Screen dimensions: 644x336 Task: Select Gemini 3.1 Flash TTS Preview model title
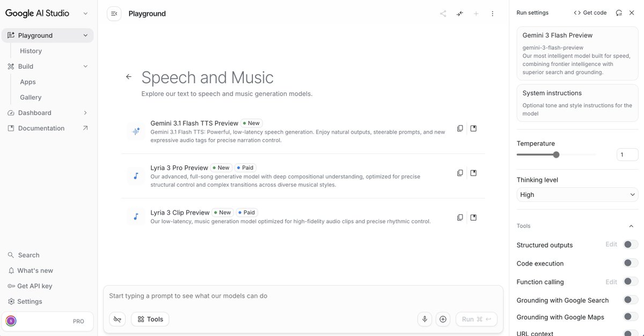[x=194, y=123]
